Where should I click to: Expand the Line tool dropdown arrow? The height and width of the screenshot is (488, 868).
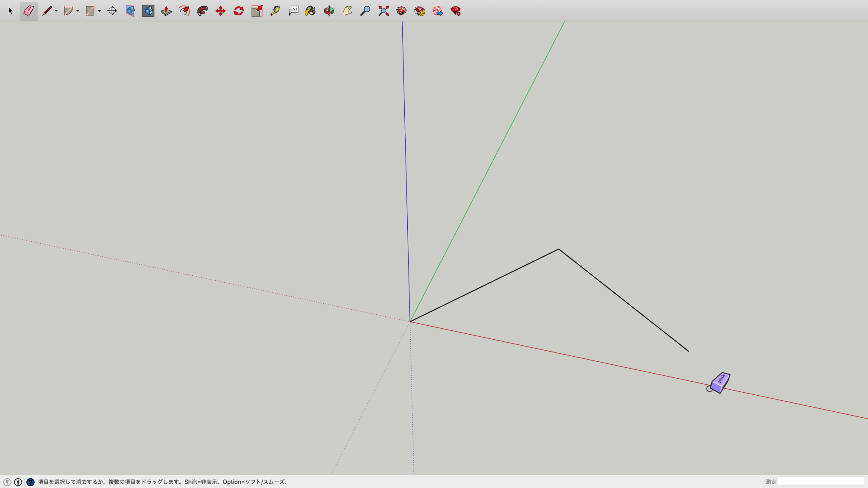tap(56, 11)
